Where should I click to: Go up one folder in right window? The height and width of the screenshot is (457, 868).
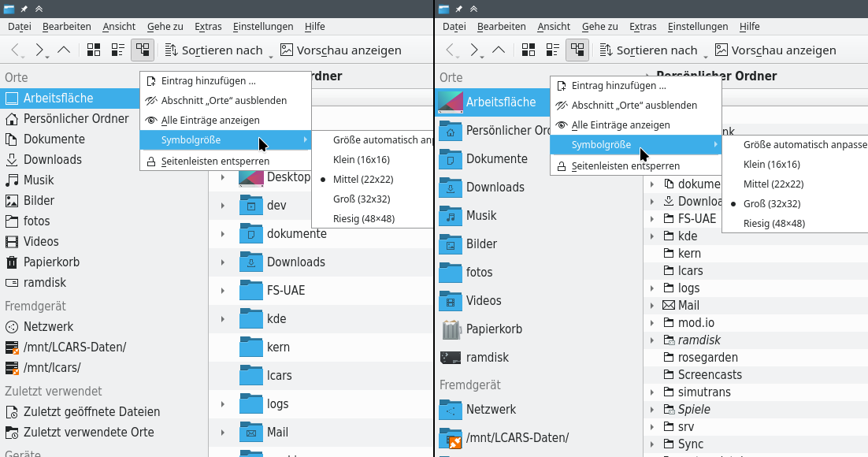coord(499,50)
